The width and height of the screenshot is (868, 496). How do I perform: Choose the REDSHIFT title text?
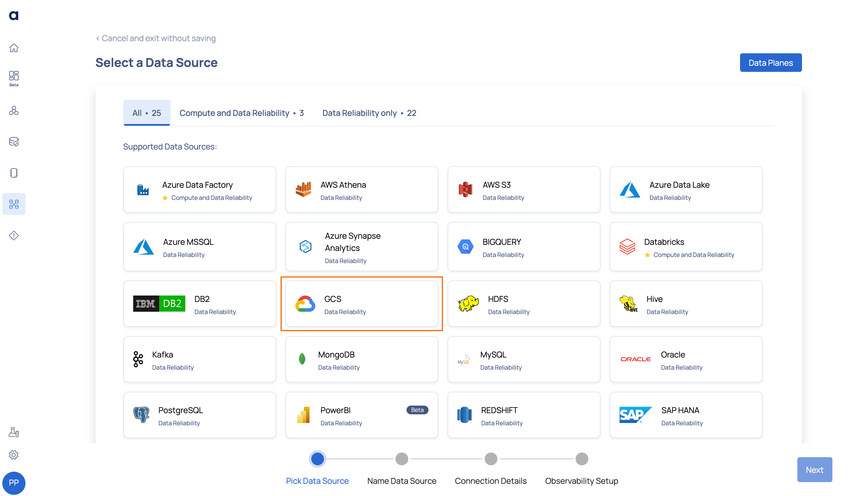coord(499,410)
